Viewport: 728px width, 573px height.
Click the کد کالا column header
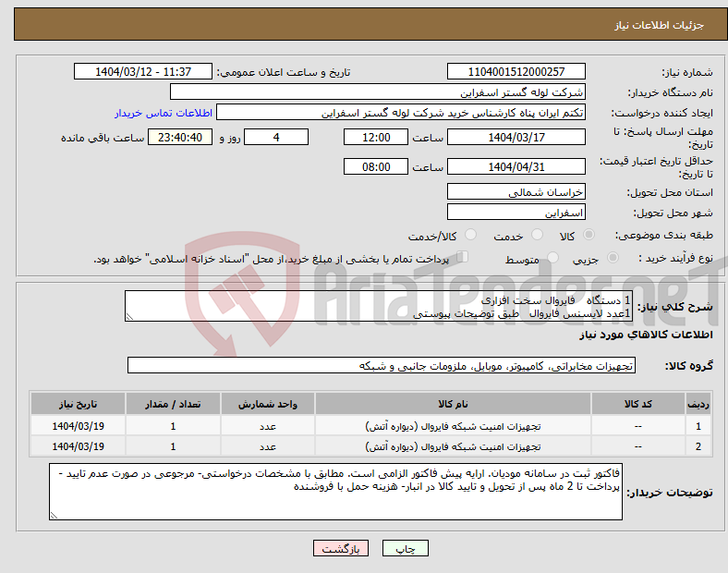click(638, 404)
